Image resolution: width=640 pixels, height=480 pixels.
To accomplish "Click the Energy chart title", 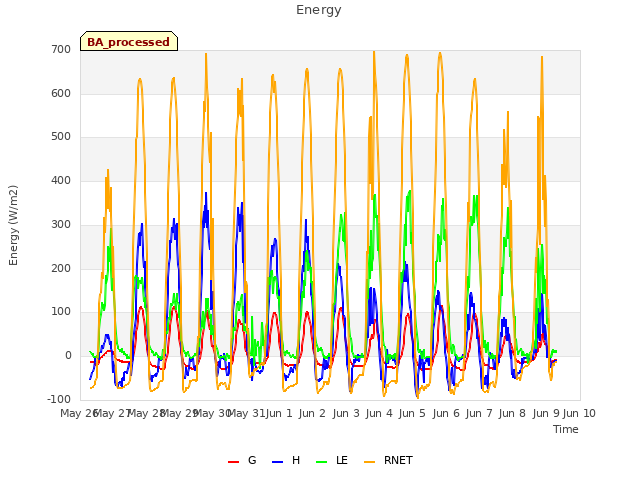I will pyautogui.click(x=319, y=10).
